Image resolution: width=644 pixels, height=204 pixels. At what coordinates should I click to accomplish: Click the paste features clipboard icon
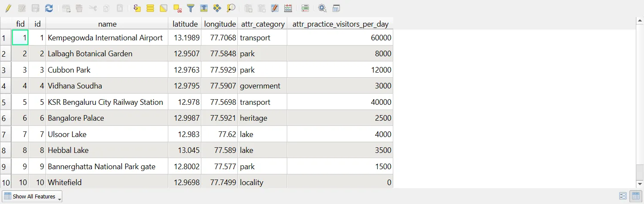tap(120, 8)
